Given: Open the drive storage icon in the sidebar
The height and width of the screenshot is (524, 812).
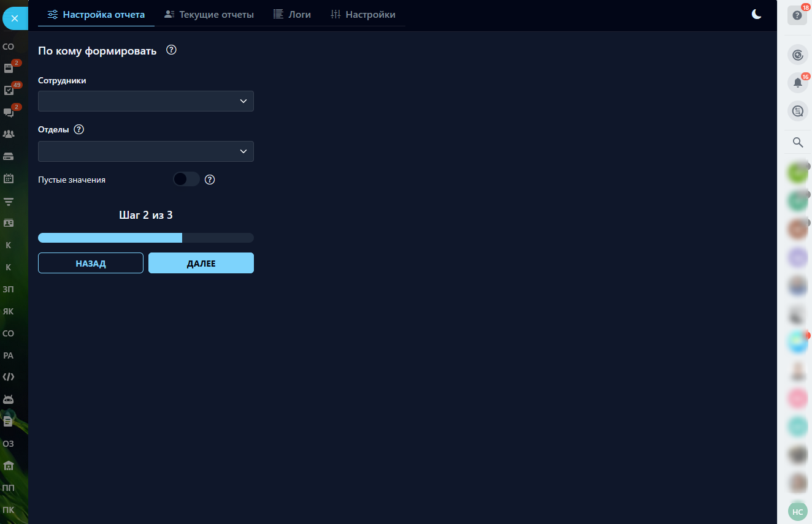Looking at the screenshot, I should pos(9,156).
